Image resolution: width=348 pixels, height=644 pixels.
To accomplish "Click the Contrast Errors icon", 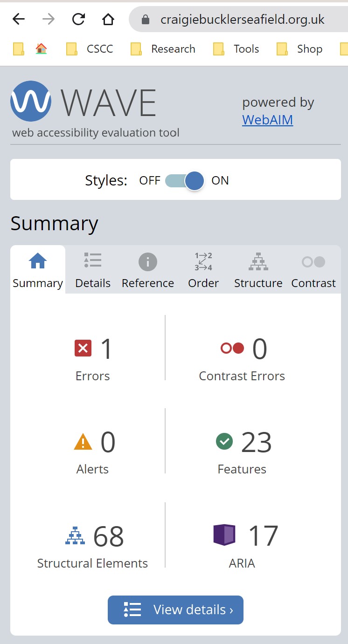I will coord(232,348).
